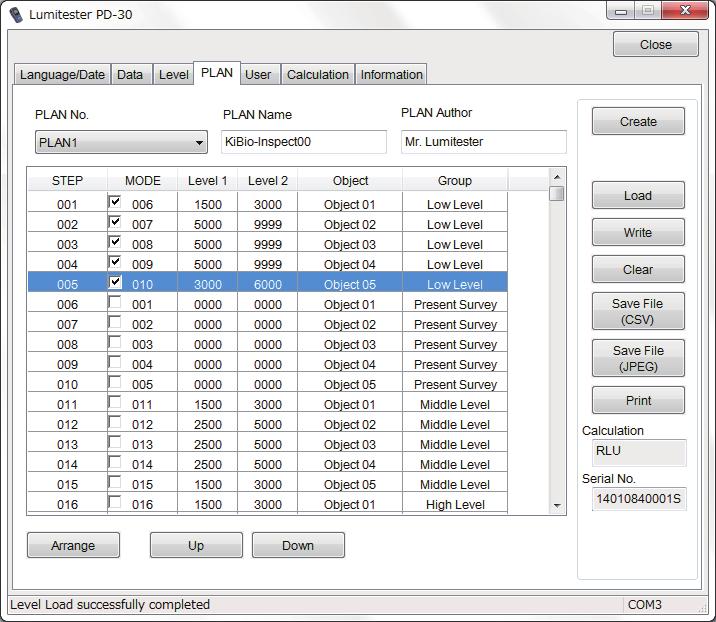
Task: Click Present Survey group in step 007 row
Action: click(x=455, y=325)
